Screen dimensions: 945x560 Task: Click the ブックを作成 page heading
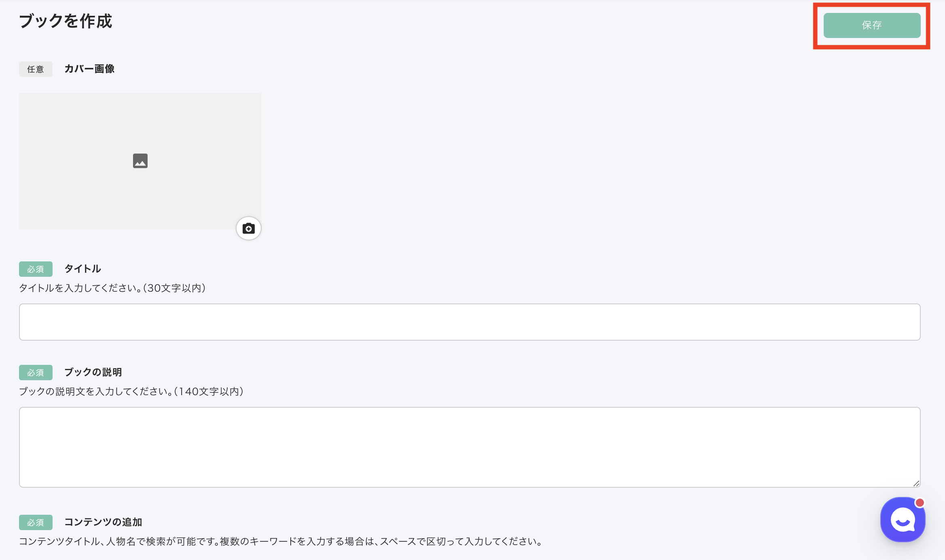tap(66, 21)
